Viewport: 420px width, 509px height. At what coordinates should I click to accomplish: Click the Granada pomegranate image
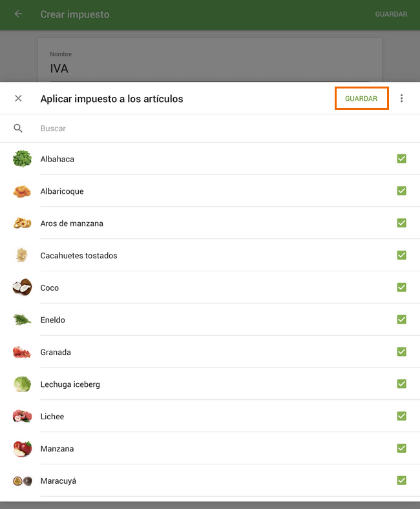point(22,352)
